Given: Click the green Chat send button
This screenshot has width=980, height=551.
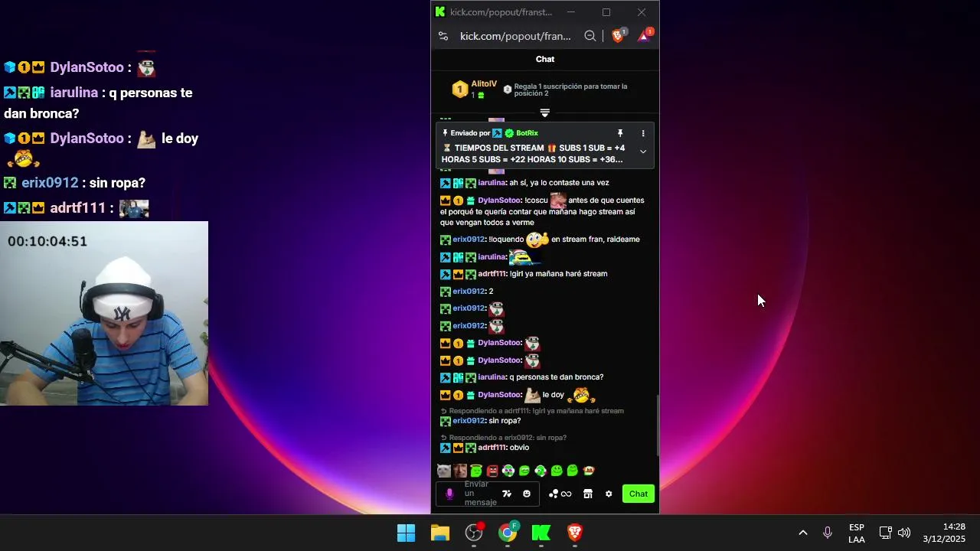Looking at the screenshot, I should coord(639,494).
